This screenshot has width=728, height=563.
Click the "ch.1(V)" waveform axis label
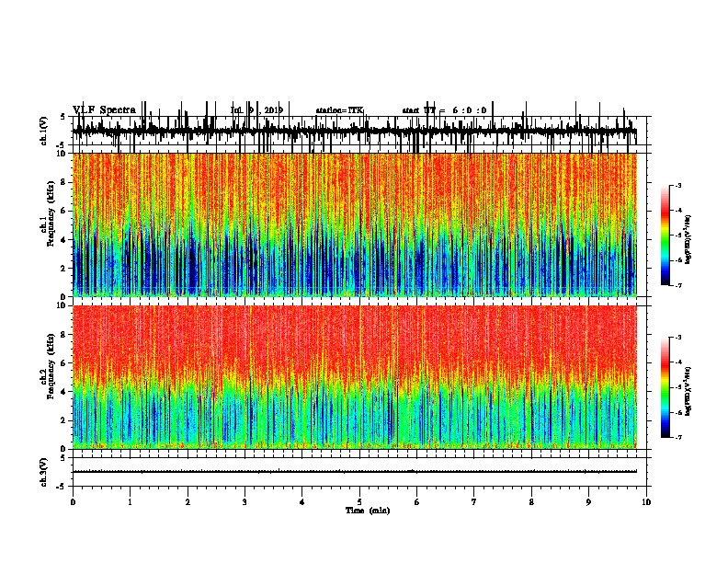point(43,131)
